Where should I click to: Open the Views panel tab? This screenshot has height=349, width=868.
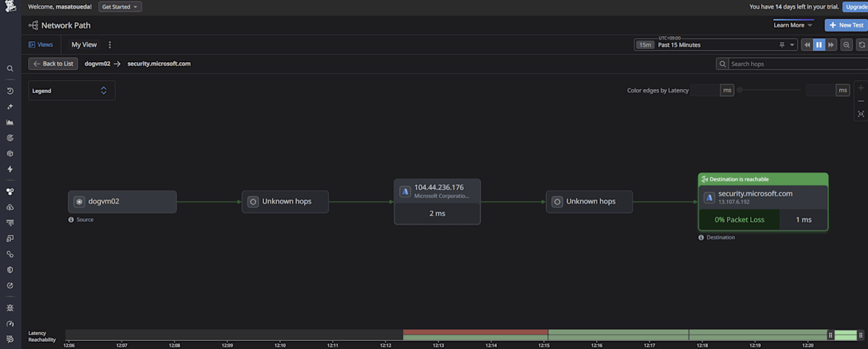click(x=41, y=45)
